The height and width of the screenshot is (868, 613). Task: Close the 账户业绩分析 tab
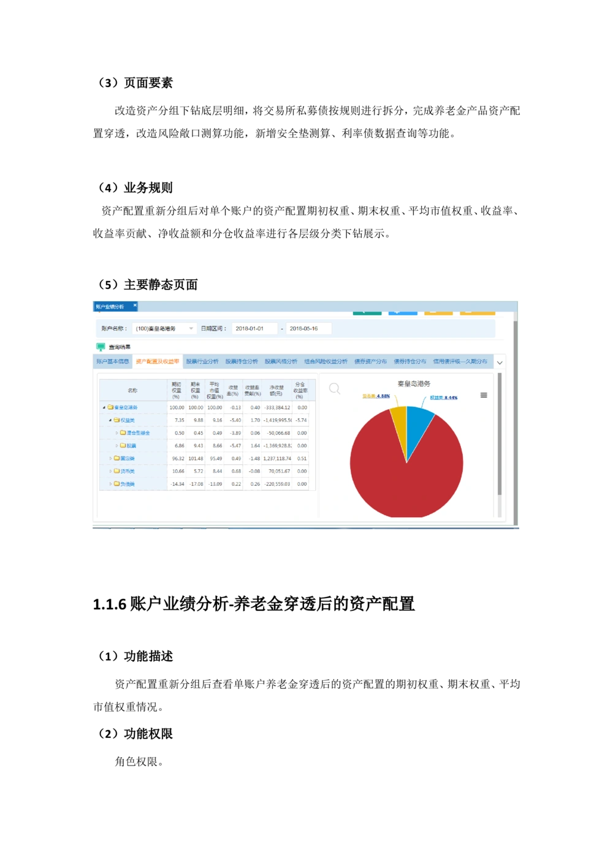(x=135, y=305)
